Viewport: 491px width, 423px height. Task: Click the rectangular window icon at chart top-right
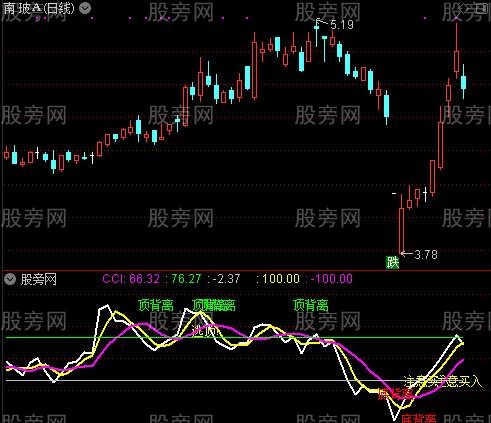point(481,8)
